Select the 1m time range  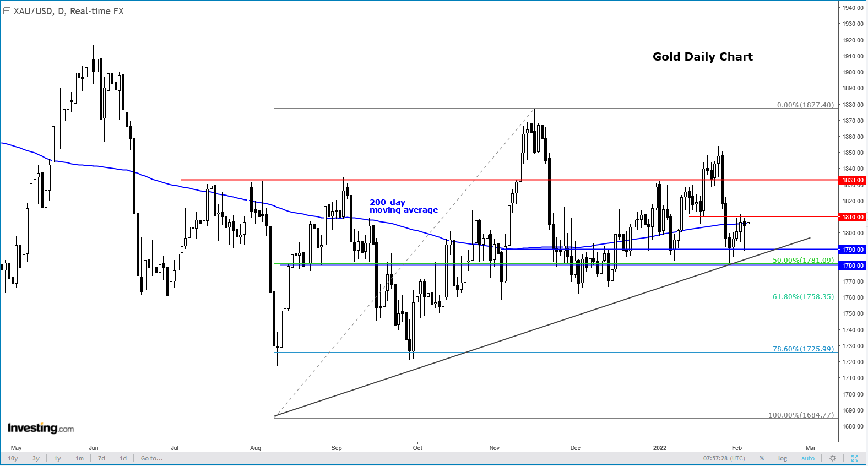click(80, 458)
